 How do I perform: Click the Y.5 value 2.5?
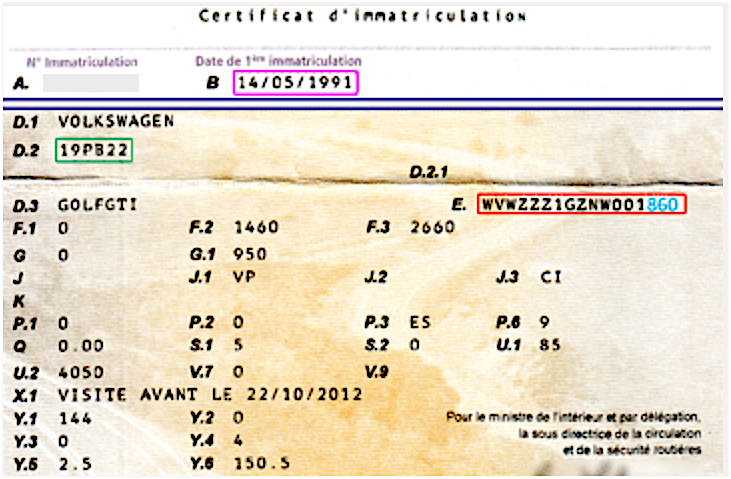coord(75,464)
